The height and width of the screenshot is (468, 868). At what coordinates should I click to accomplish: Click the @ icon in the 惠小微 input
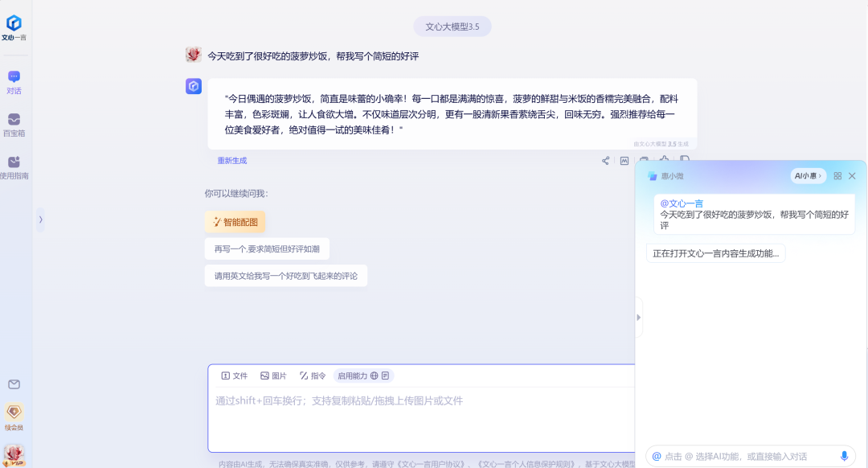pos(657,457)
